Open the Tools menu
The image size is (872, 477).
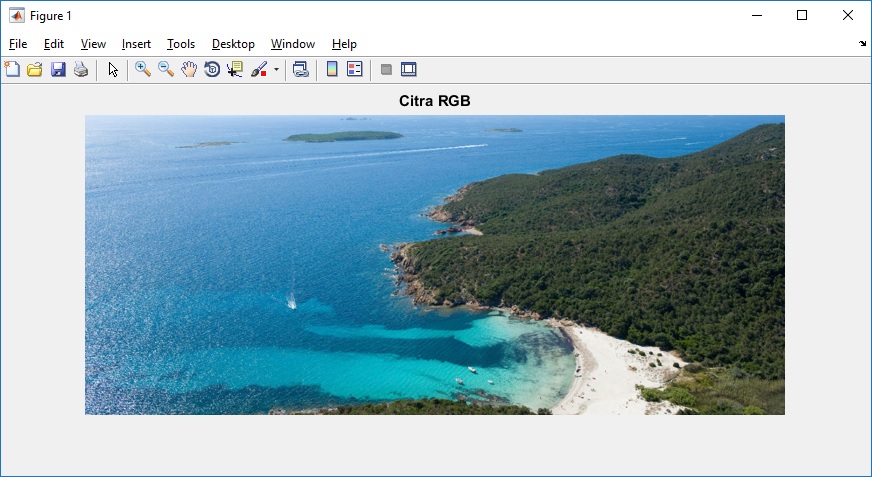(181, 44)
